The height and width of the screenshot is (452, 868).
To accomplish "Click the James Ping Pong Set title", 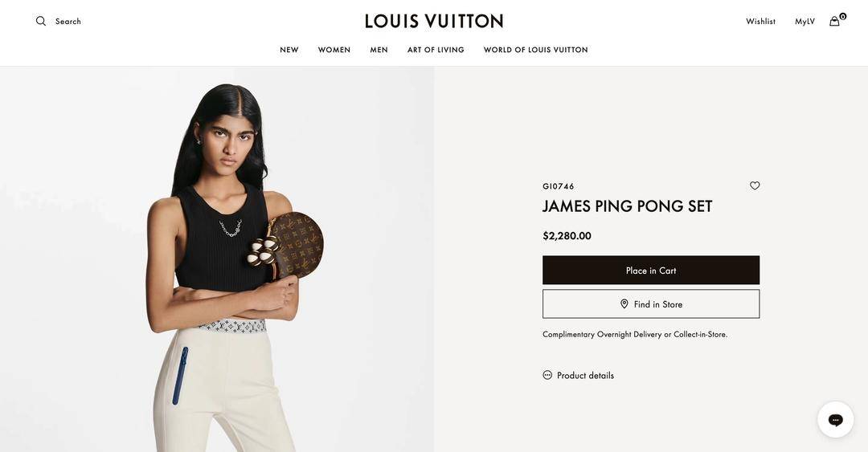I will coord(627,206).
